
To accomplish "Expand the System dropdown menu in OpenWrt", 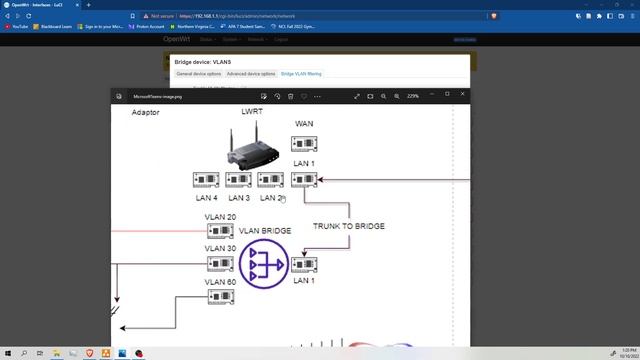I will click(231, 40).
